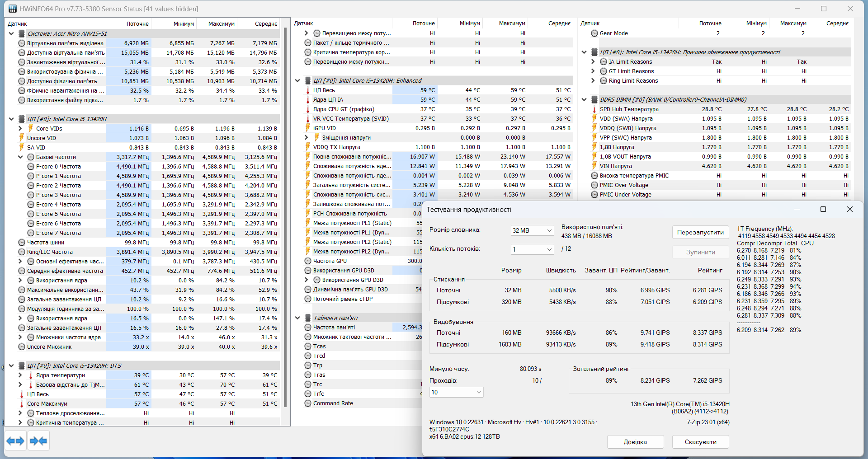Expand the Множники частоти ядра row
Image resolution: width=868 pixels, height=459 pixels.
20,337
